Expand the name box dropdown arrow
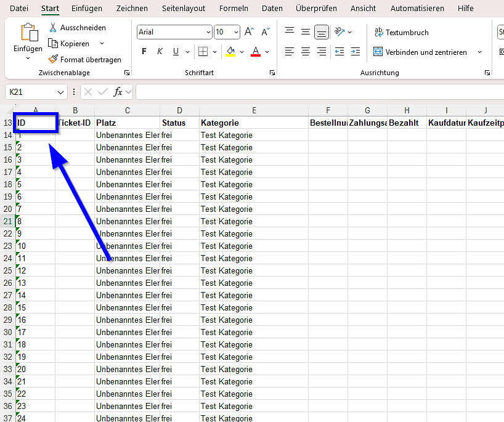 click(x=60, y=92)
